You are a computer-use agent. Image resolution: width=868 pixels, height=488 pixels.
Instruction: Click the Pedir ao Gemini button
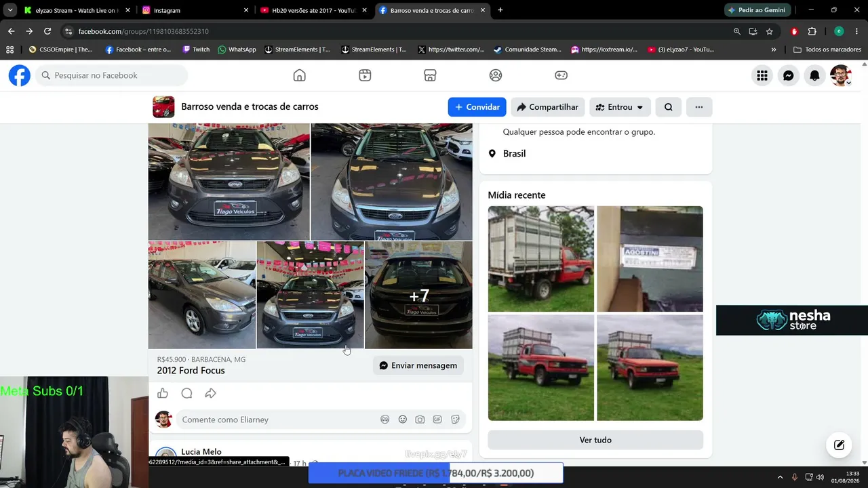pos(756,10)
